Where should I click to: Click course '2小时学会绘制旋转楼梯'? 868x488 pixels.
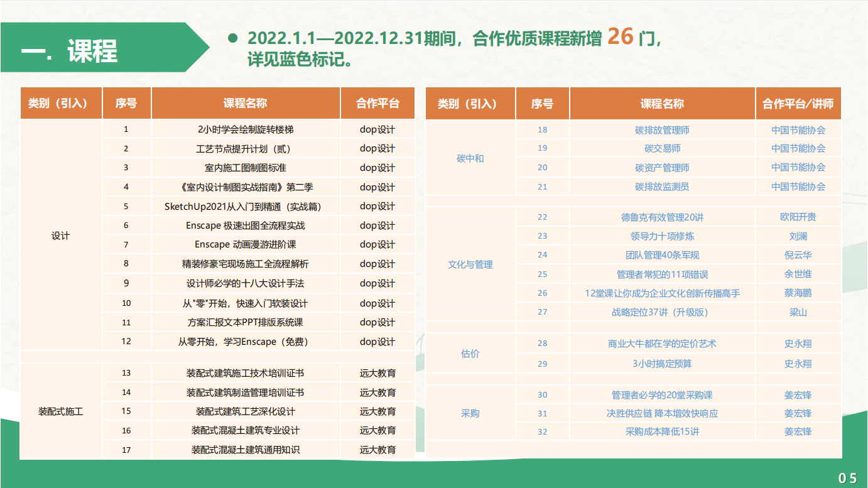(x=246, y=129)
